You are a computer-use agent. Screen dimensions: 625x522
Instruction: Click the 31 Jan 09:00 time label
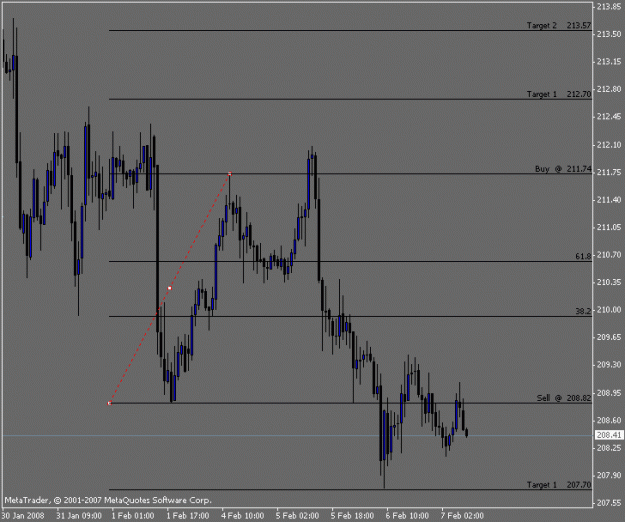coord(79,516)
